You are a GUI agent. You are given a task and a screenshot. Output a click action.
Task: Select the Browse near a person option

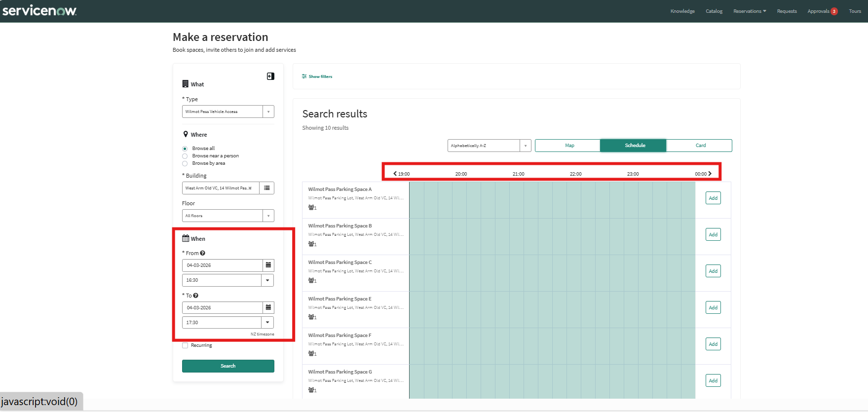(185, 156)
